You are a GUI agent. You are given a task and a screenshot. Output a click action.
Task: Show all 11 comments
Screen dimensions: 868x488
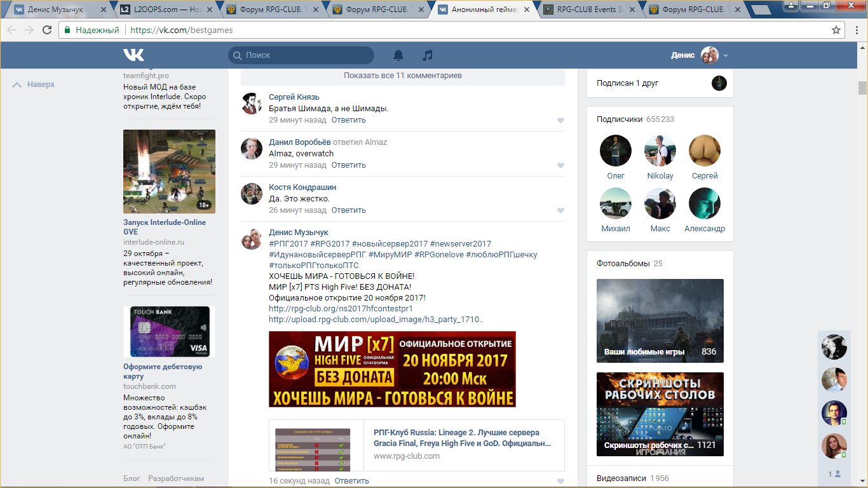coord(403,76)
